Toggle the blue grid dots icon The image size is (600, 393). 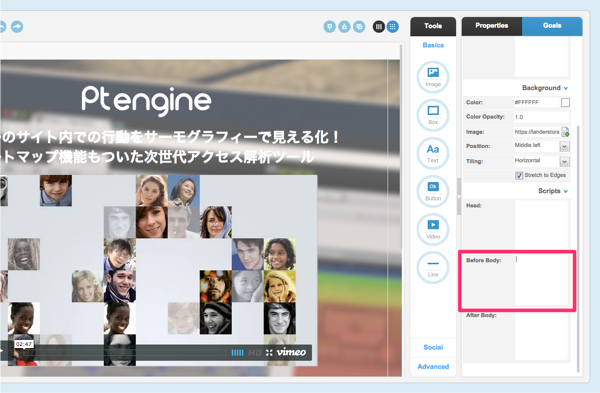click(x=393, y=27)
